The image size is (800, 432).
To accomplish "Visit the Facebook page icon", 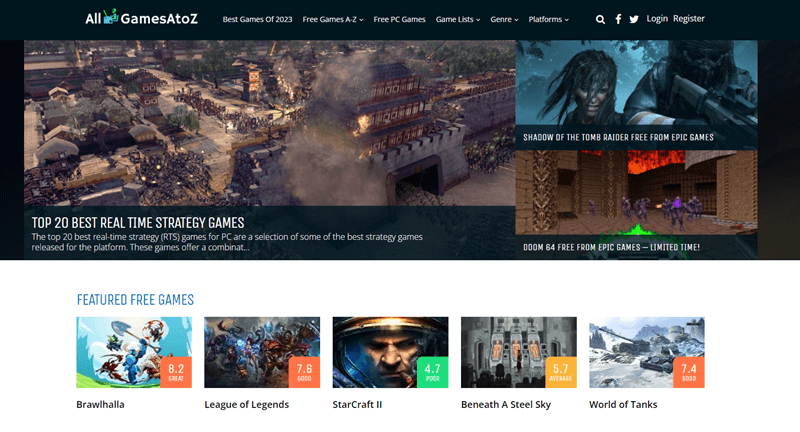I will 618,19.
